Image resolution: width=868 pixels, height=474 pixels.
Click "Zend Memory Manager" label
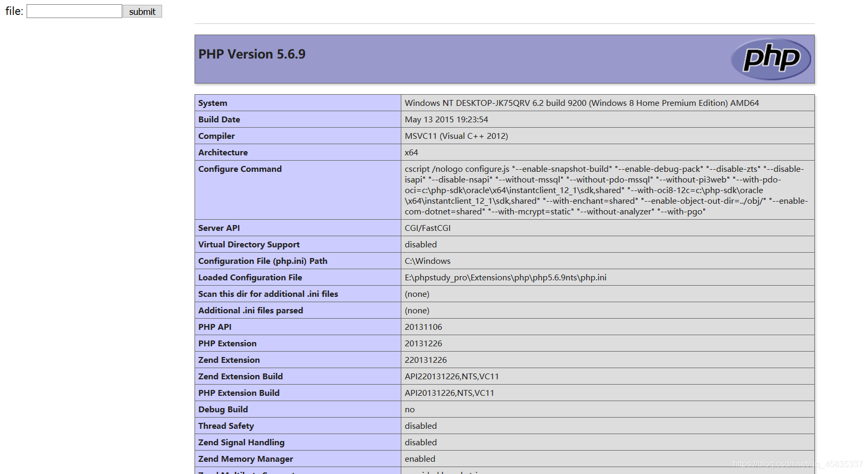coord(246,459)
